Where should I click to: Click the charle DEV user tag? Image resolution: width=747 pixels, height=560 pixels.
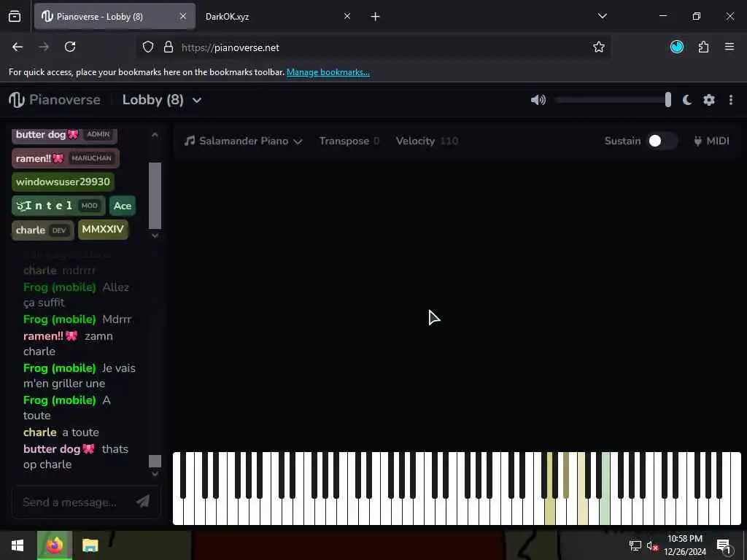[x=42, y=230]
